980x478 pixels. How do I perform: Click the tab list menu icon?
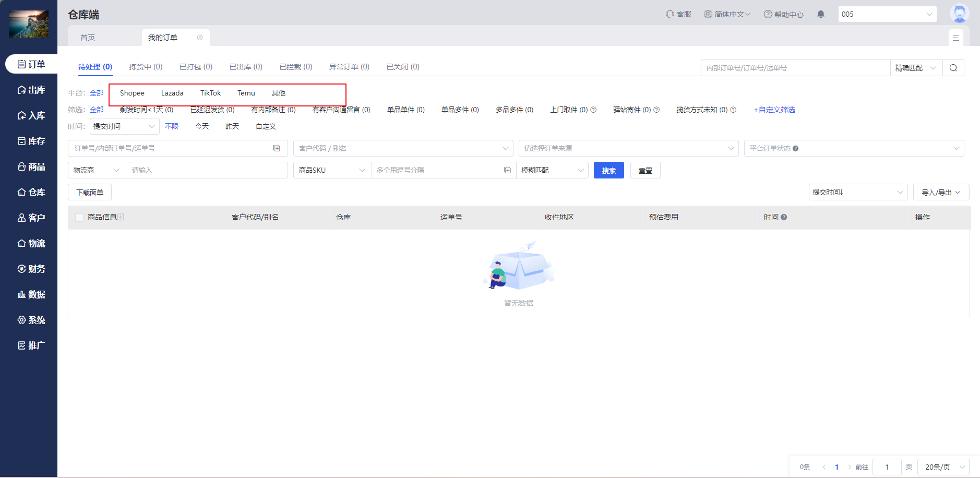click(x=955, y=38)
